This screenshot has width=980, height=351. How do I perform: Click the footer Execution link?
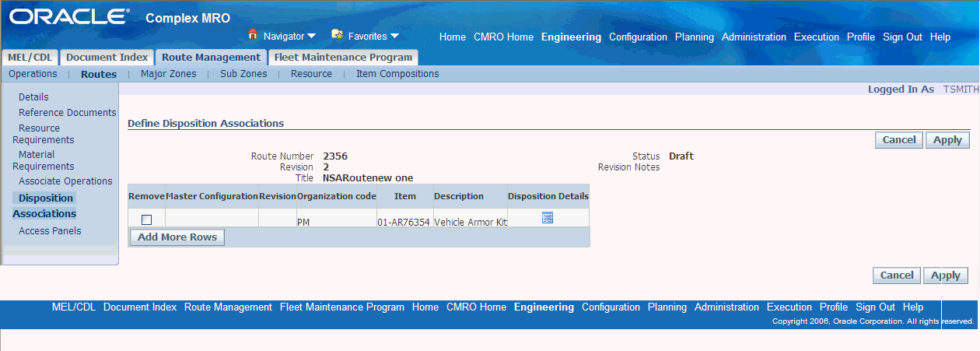coord(789,307)
